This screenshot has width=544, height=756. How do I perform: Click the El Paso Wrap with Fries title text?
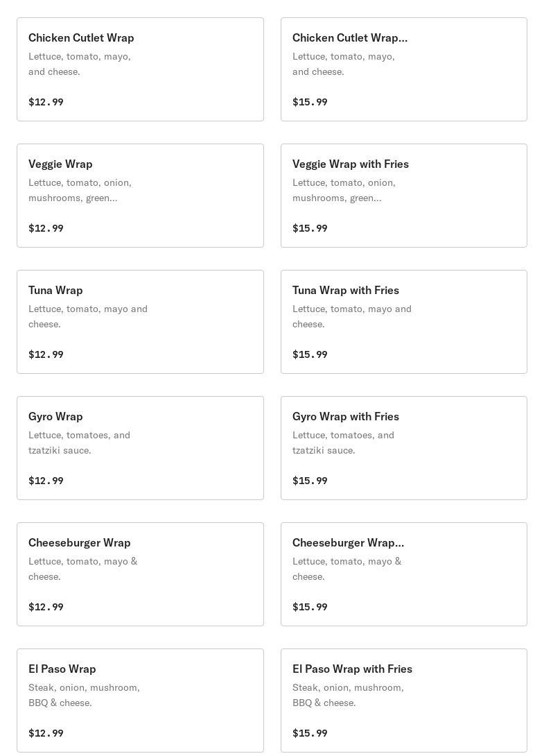(x=352, y=669)
